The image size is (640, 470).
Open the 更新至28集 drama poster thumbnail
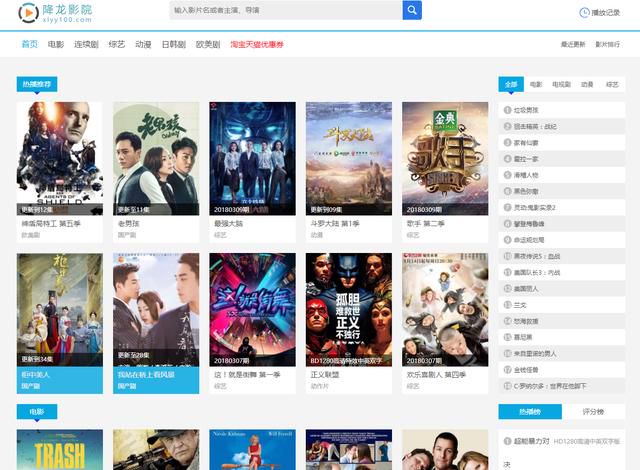pos(156,310)
